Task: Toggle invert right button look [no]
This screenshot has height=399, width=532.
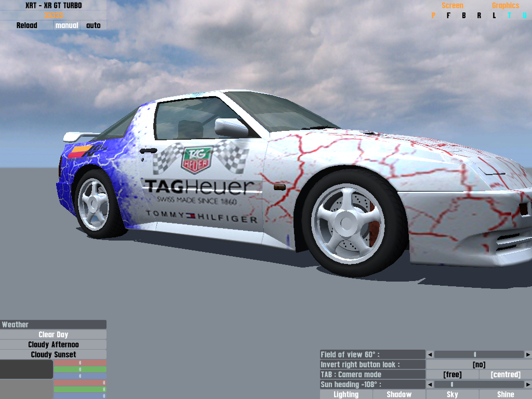Action: tap(478, 364)
